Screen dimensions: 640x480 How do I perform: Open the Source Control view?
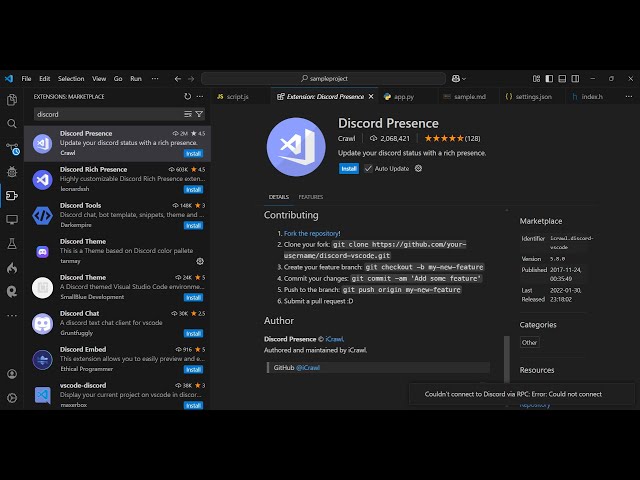(x=12, y=148)
